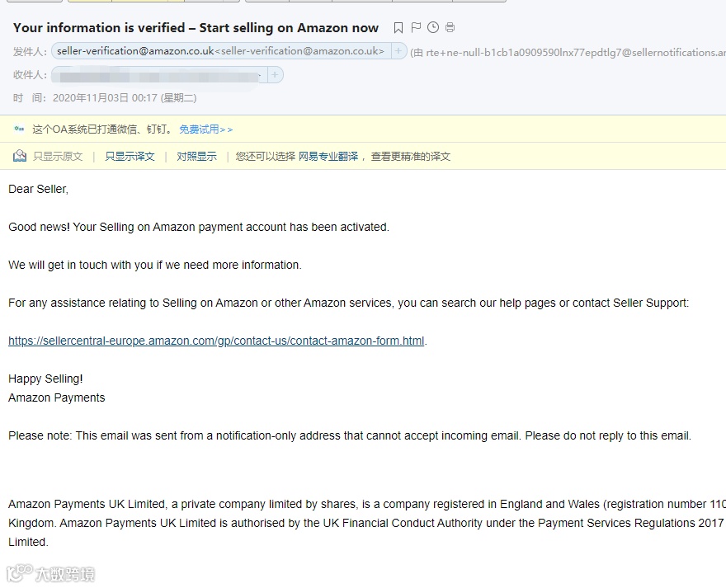Click the translation envelope icon
The image size is (726, 588).
(x=20, y=156)
